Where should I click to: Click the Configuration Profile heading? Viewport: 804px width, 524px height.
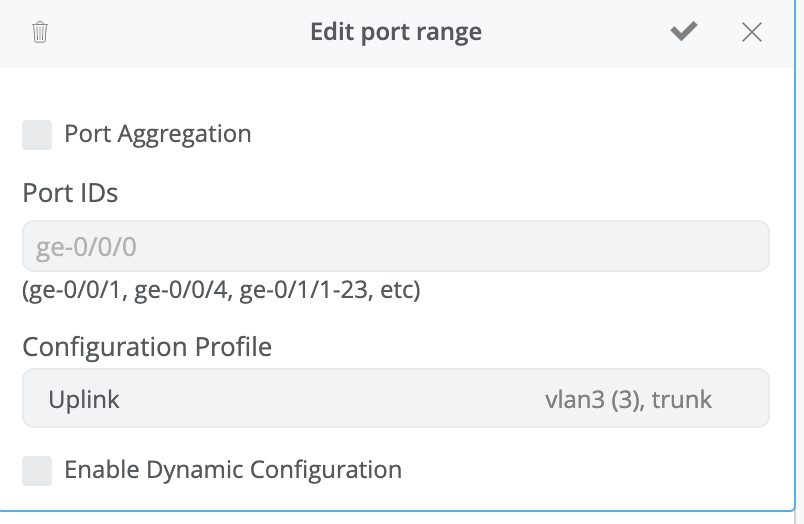click(147, 347)
